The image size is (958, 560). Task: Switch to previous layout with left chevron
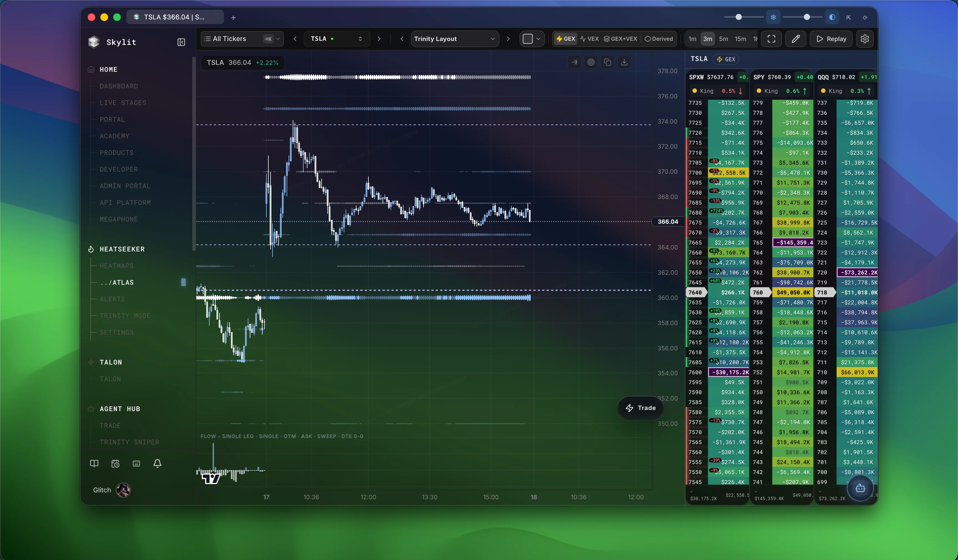pyautogui.click(x=402, y=39)
